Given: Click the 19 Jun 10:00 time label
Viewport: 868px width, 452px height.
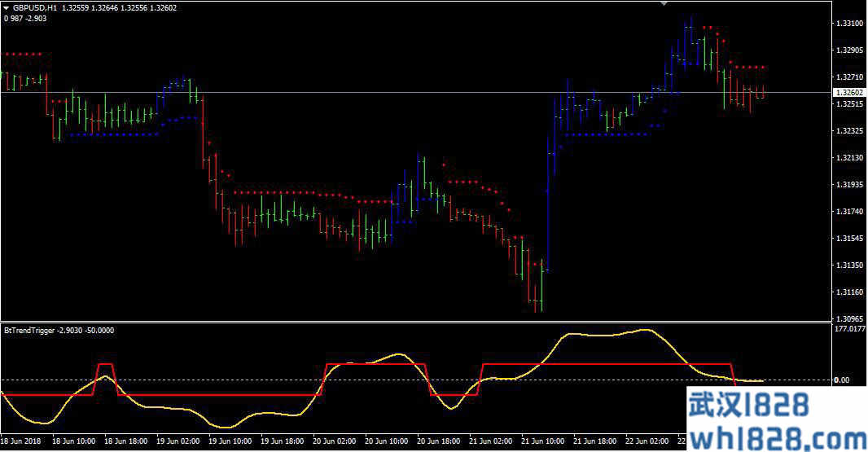Looking at the screenshot, I should pos(229,441).
